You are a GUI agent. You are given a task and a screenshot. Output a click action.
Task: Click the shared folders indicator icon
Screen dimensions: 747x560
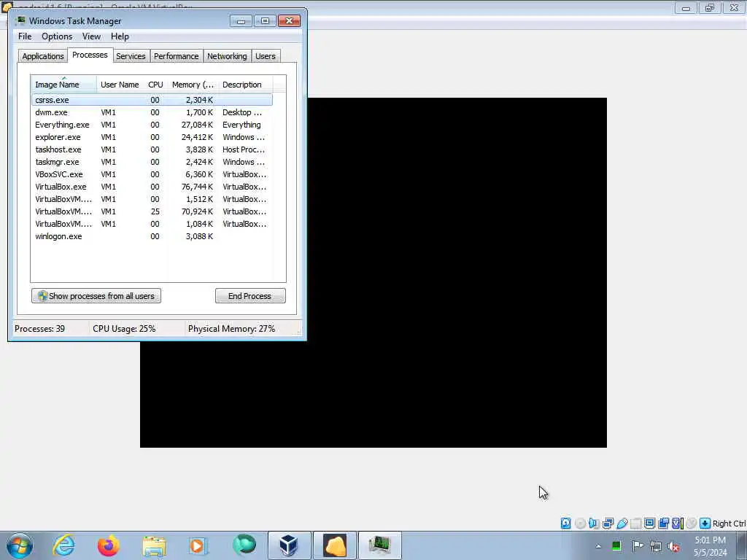coord(635,524)
